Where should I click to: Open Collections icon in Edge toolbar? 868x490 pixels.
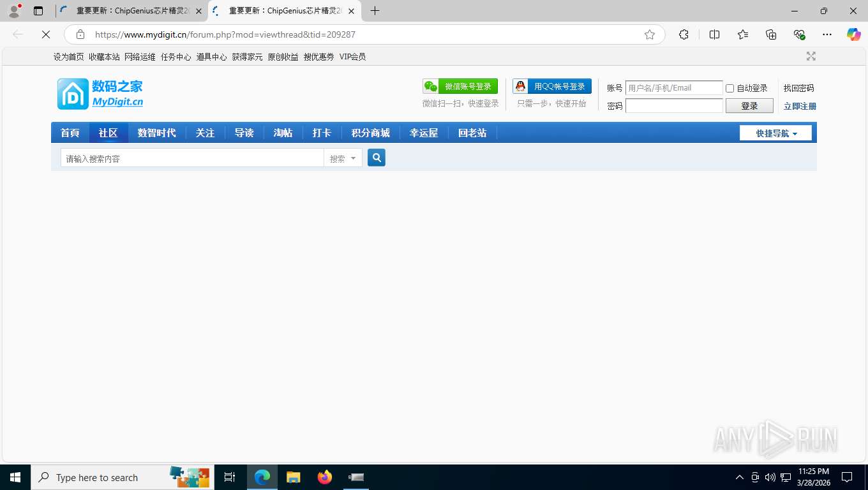click(x=771, y=34)
